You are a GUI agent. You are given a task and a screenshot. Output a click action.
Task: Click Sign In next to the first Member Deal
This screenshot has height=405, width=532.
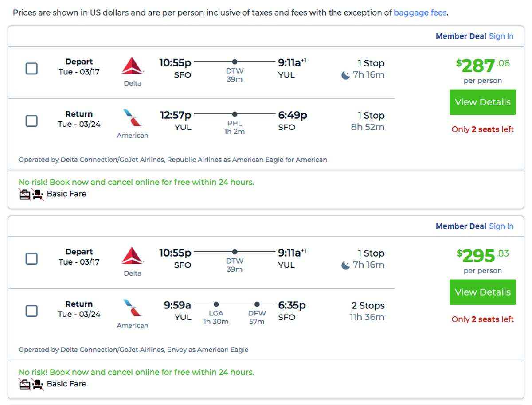(501, 36)
